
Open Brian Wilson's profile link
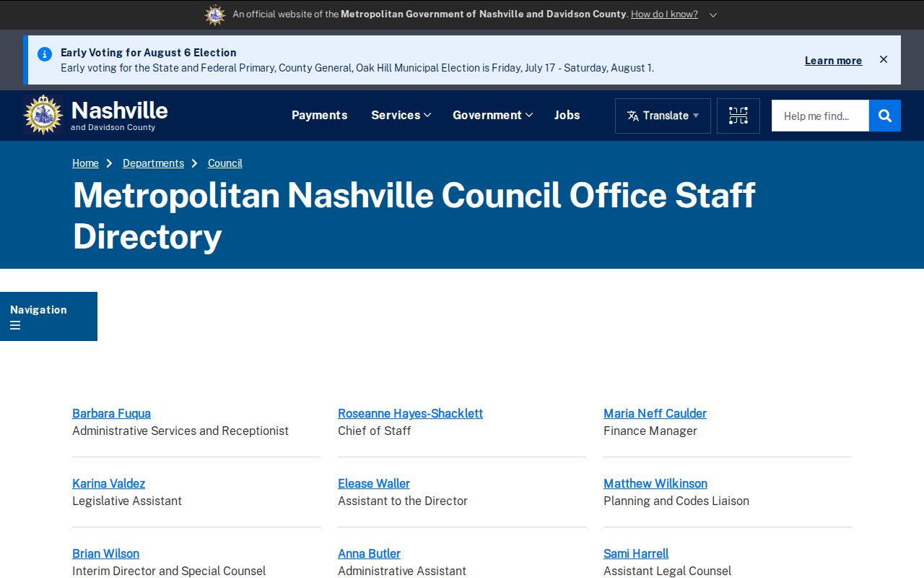pos(105,553)
